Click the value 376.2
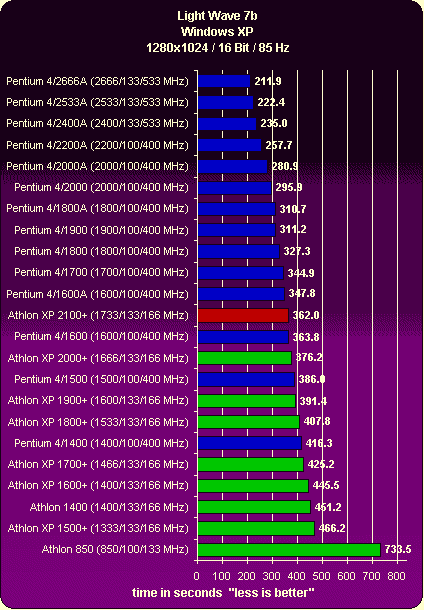424x610 pixels. click(x=309, y=357)
